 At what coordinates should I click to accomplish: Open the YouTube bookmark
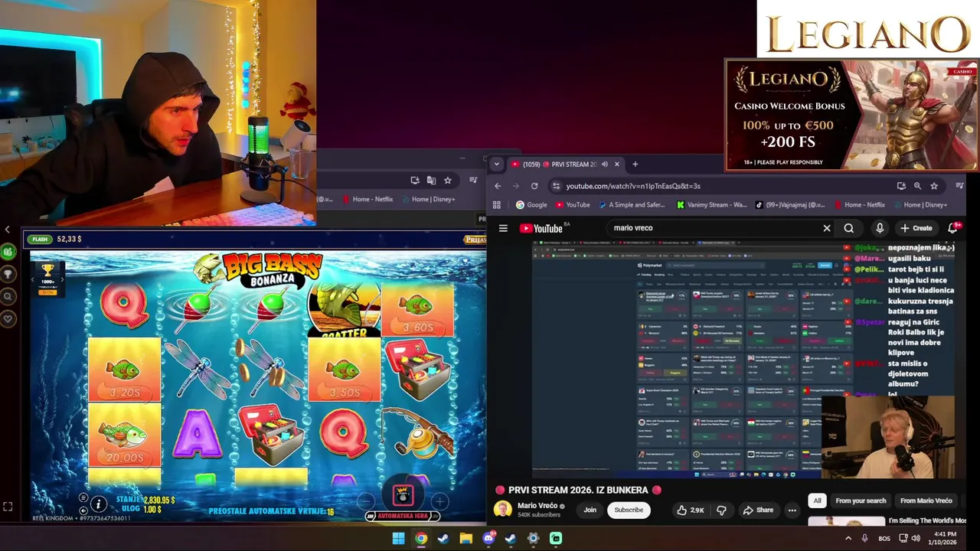tap(573, 205)
